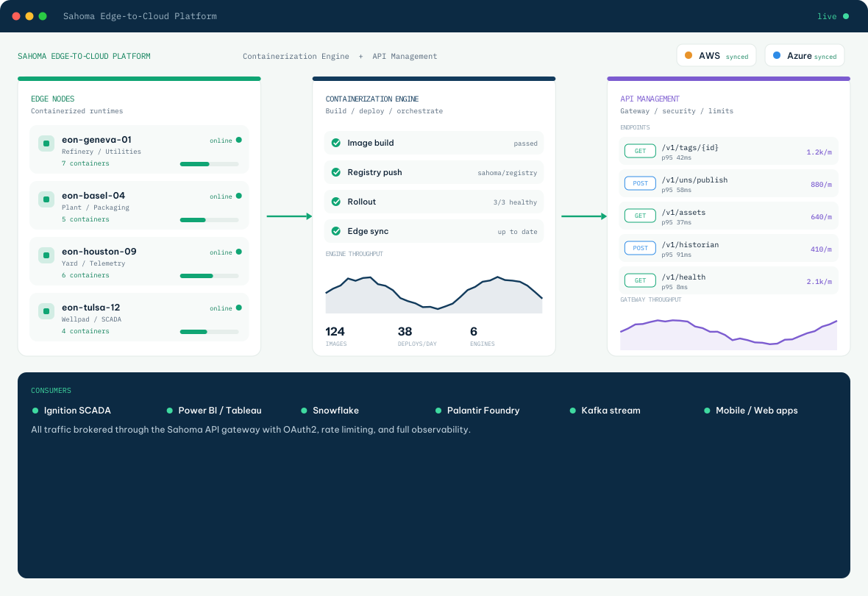Click eon-houston-09 load progress bar
The width and height of the screenshot is (868, 596).
[x=209, y=276]
